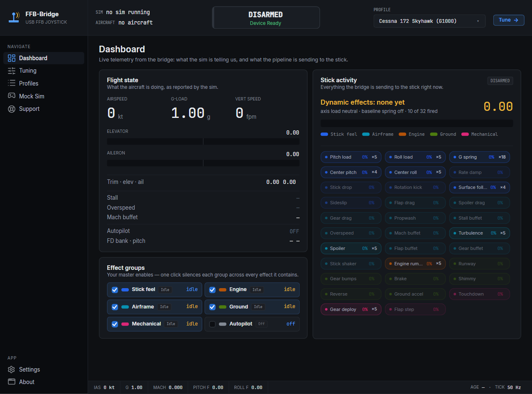532x394 pixels.
Task: Click the Touchdown effect chip
Action: (x=480, y=294)
